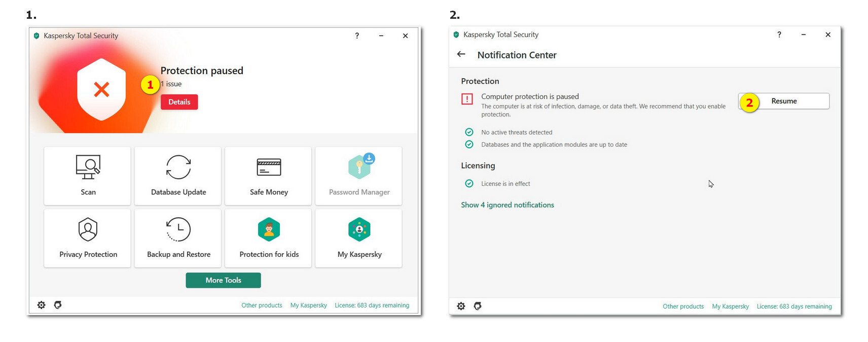Click Other products link in main window
Viewport: 868px width, 342px height.
click(262, 305)
